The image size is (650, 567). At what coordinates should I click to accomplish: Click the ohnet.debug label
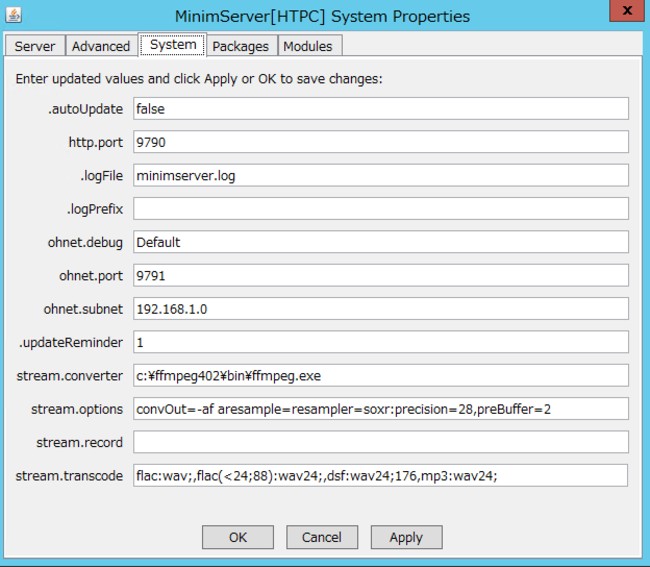click(85, 242)
